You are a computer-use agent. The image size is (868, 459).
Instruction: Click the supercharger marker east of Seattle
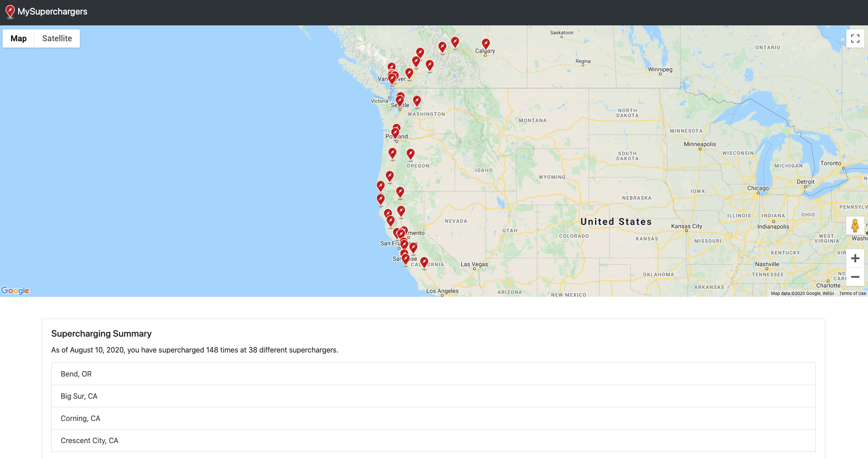pos(417,101)
